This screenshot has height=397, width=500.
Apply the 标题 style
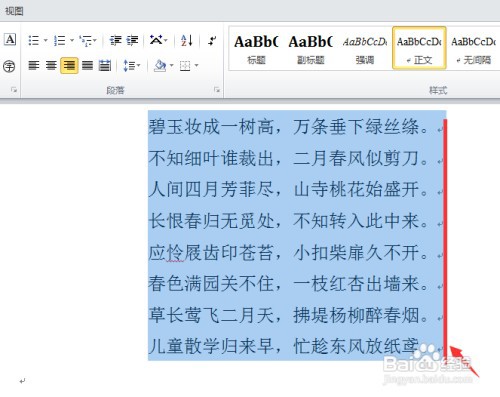[256, 49]
